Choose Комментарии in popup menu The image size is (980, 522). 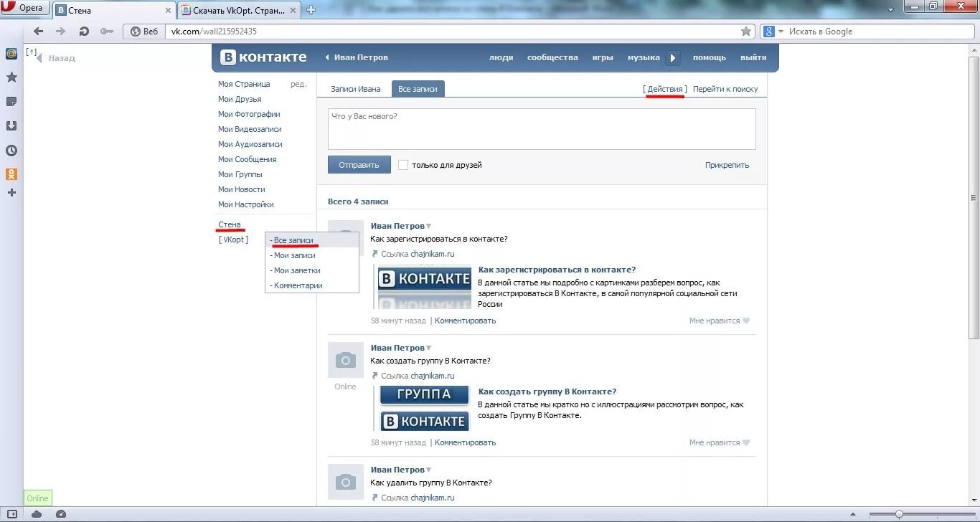(x=311, y=285)
